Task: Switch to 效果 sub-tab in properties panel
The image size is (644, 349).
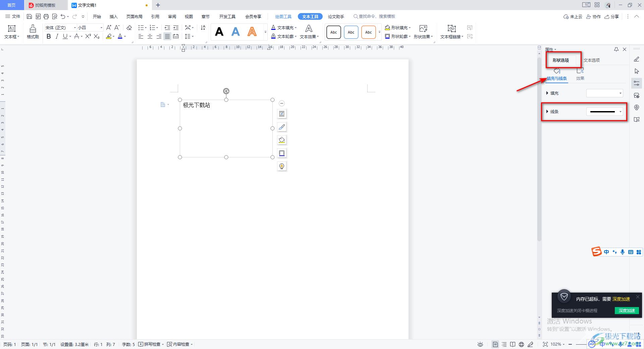Action: point(580,74)
